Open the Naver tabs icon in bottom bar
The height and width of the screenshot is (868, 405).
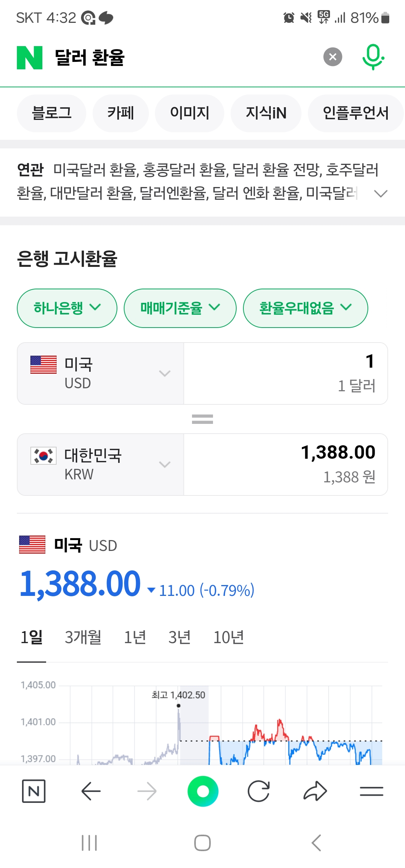click(34, 791)
